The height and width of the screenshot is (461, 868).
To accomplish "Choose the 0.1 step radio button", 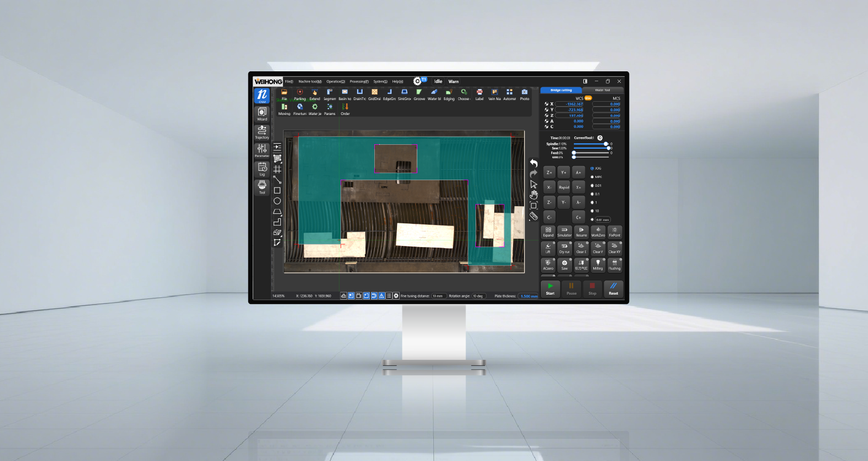I will coord(592,194).
